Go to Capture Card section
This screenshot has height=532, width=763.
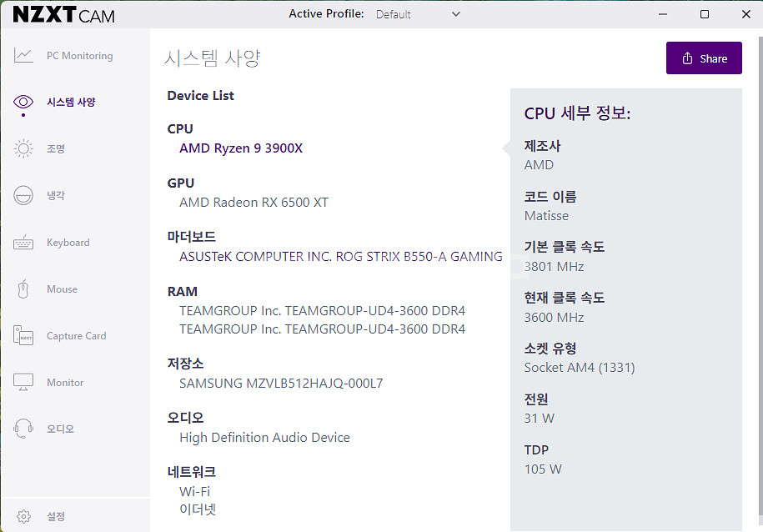tap(77, 336)
